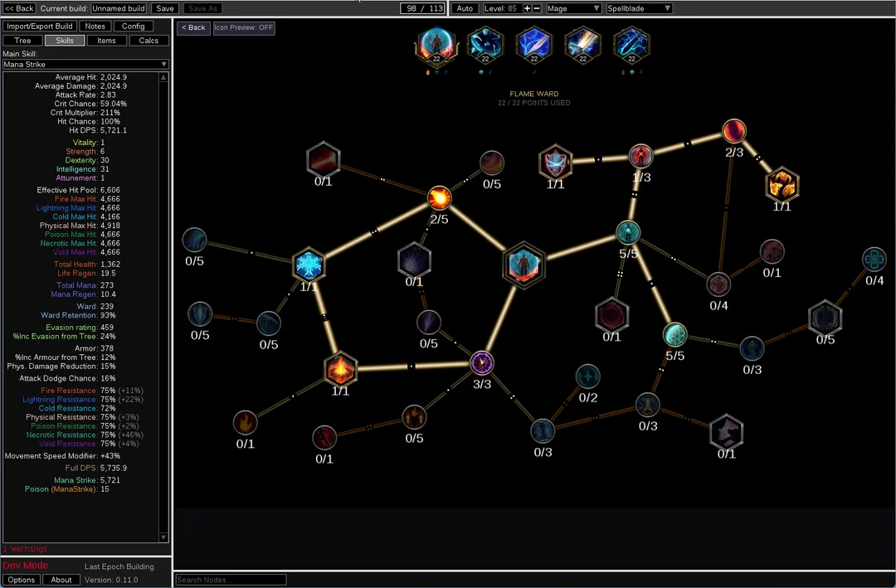
Task: Click the 0/5 node at upper left edge
Action: (x=194, y=241)
